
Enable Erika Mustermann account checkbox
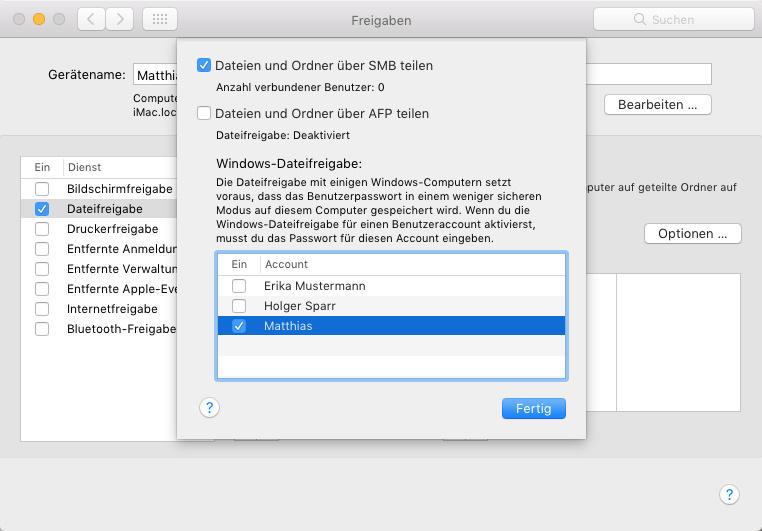tap(239, 286)
